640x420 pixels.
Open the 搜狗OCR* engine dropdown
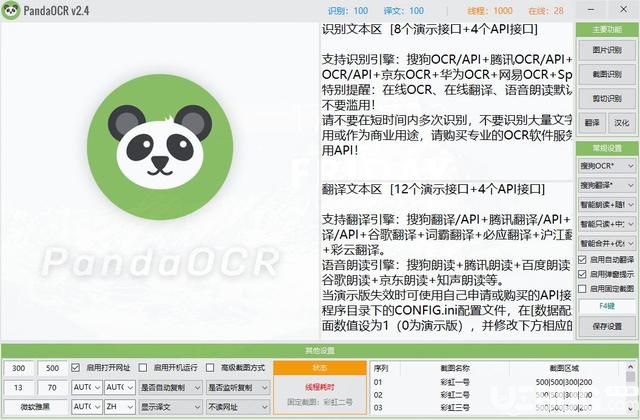pyautogui.click(x=607, y=166)
